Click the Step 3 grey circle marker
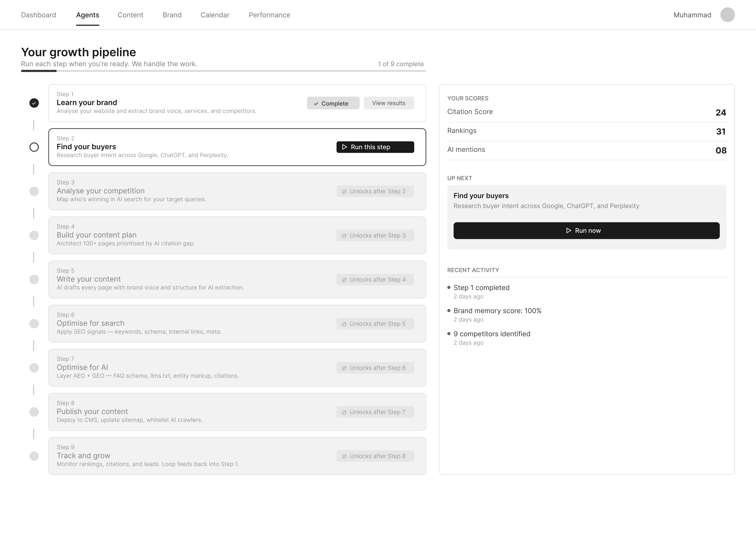 tap(34, 191)
